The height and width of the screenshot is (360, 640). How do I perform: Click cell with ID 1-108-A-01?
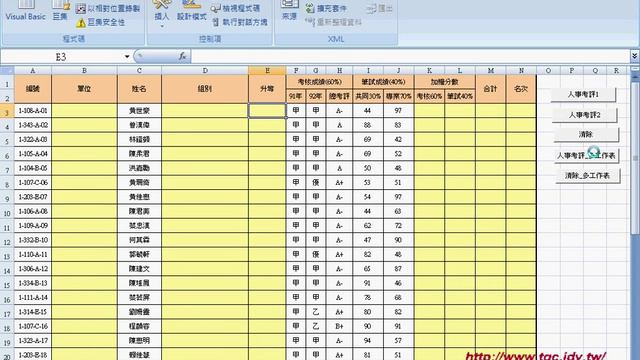coord(33,111)
